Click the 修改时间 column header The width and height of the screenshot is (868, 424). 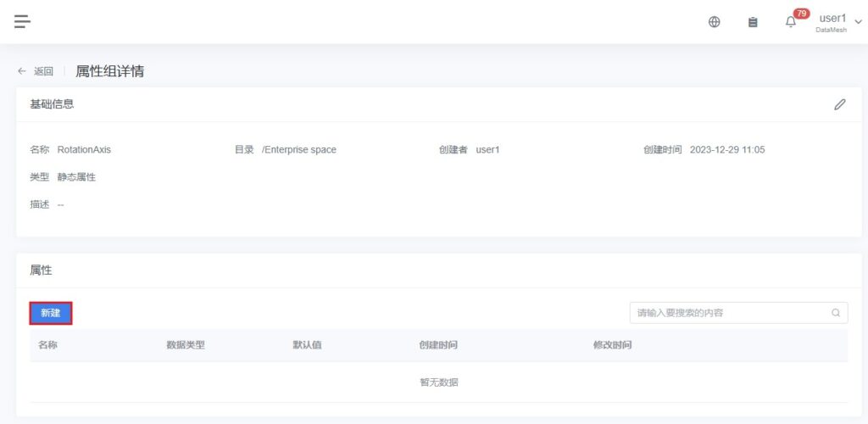612,345
